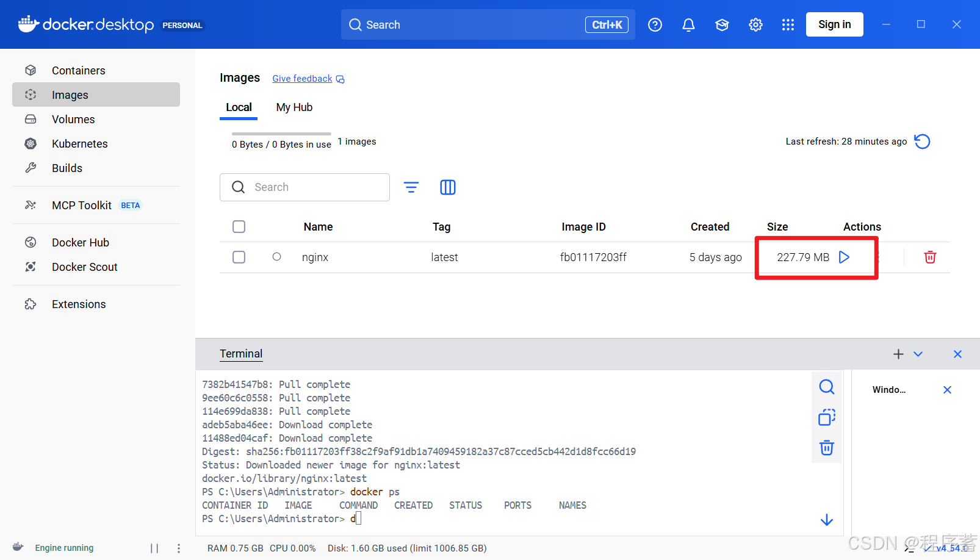Clear the terminal with trash icon
This screenshot has height=560, width=980.
(x=827, y=448)
